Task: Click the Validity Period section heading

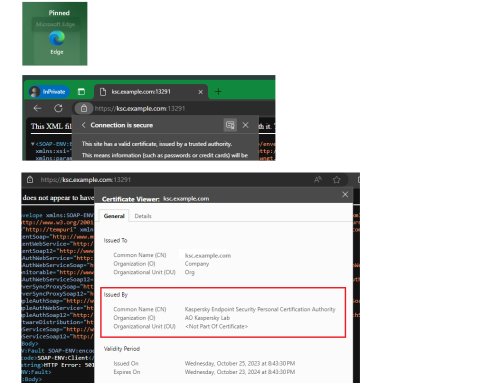Action: (122, 349)
